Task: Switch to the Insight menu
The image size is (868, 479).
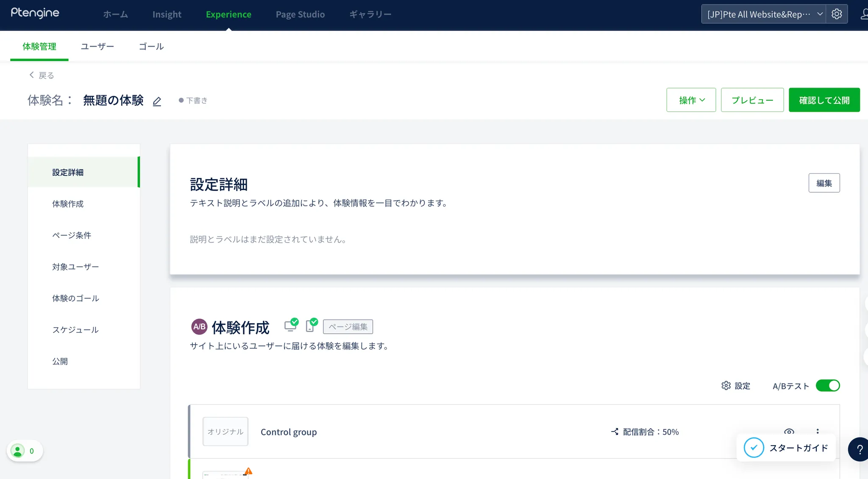Action: [167, 14]
